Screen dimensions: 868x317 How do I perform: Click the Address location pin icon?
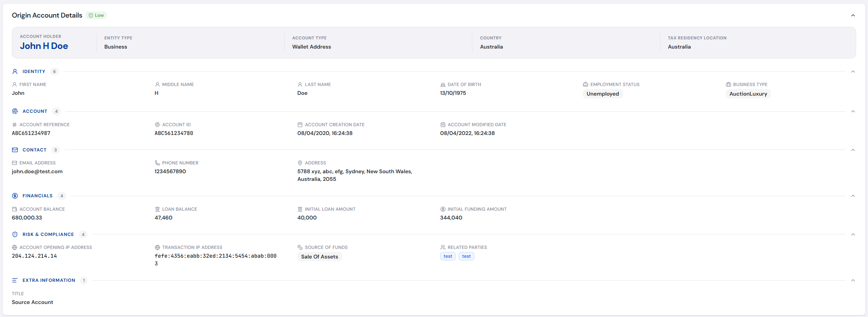300,163
